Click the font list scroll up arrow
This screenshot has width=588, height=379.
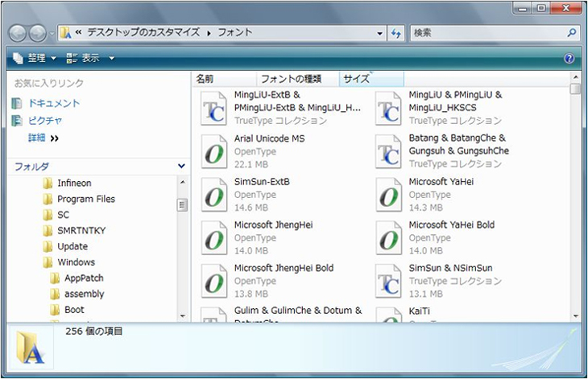click(576, 77)
